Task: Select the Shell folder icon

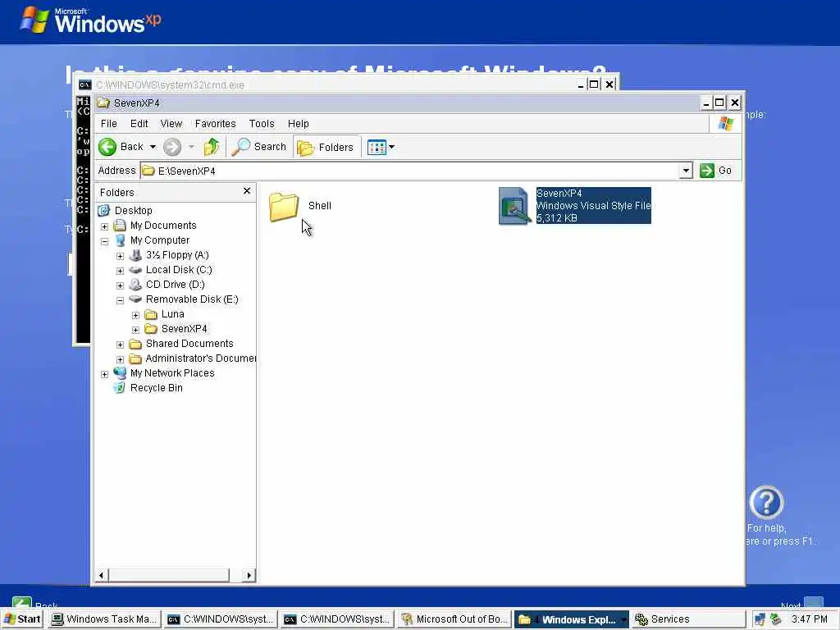Action: pos(283,207)
